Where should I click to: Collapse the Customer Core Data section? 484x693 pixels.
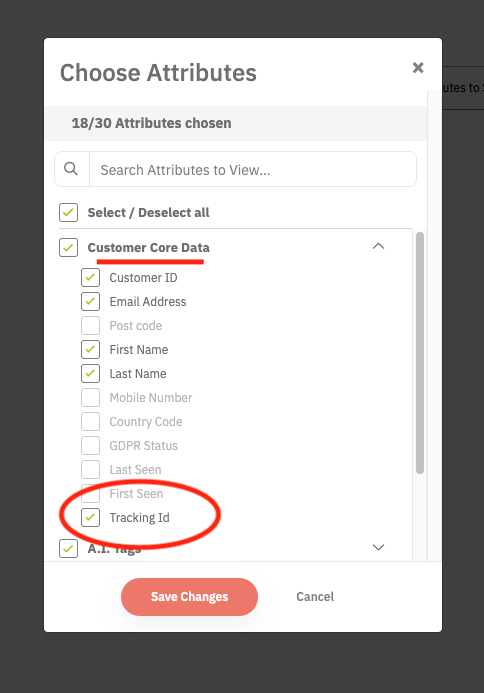coord(378,246)
